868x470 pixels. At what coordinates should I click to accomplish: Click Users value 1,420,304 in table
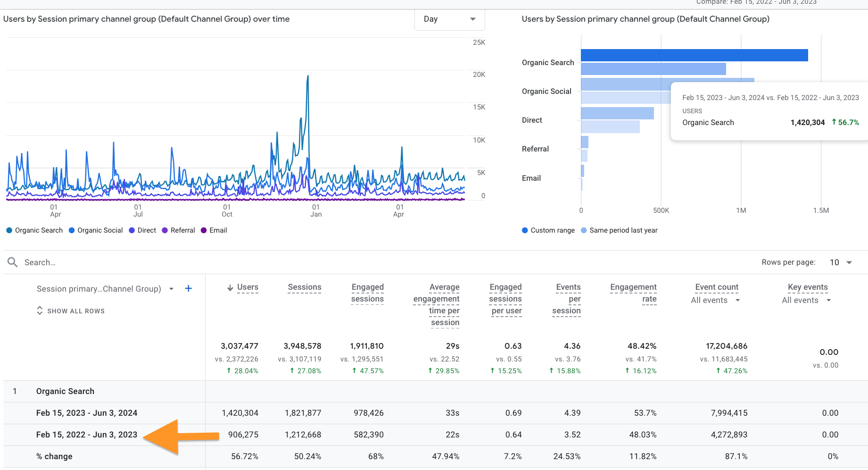pos(240,413)
